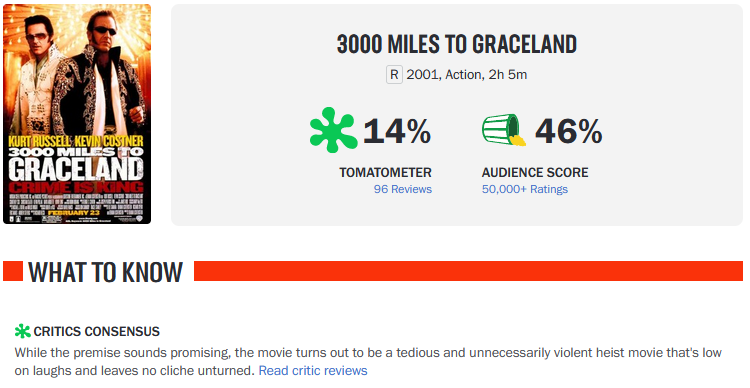Viewport: 750px width, 388px height.
Task: Click the 2001, Action, 2h 5m info line
Action: (x=467, y=75)
